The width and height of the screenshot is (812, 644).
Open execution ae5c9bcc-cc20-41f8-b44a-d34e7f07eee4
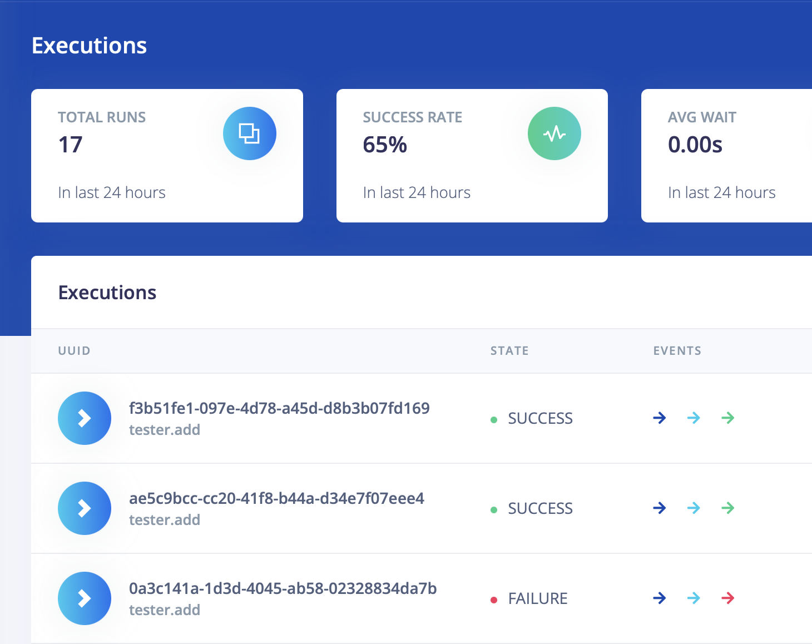tap(276, 498)
